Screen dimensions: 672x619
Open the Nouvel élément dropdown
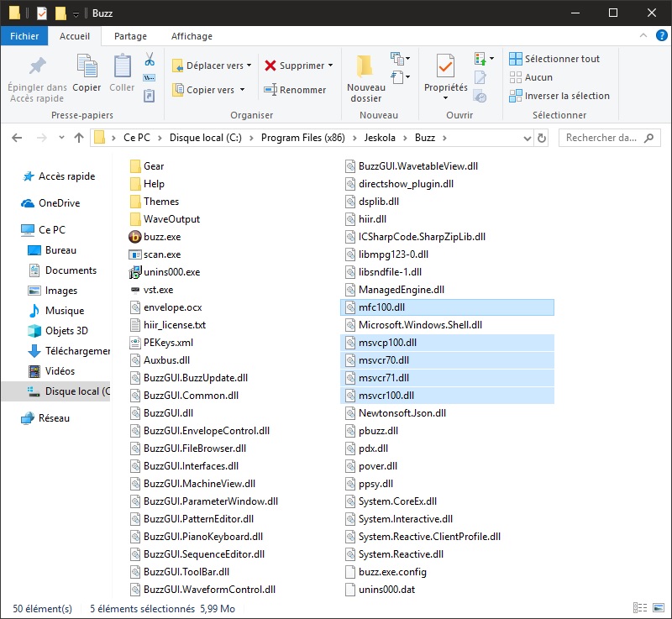pos(401,58)
